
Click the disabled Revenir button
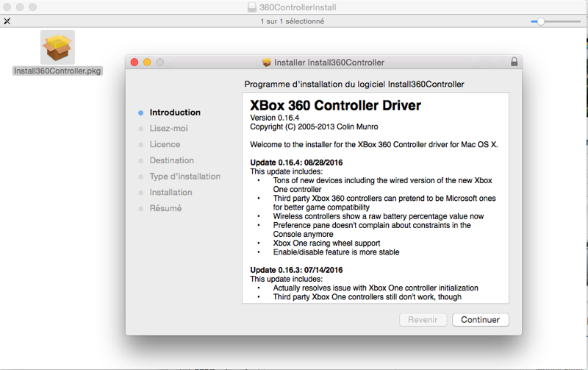(423, 320)
